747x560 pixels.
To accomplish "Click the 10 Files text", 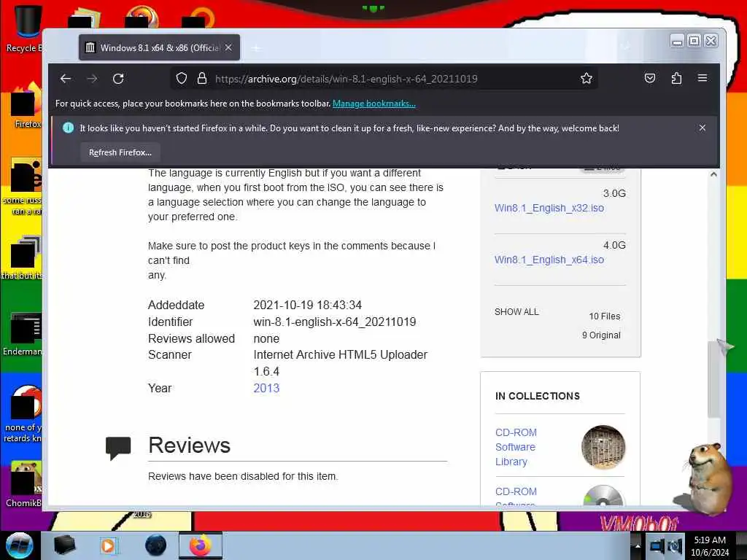I will tap(605, 316).
